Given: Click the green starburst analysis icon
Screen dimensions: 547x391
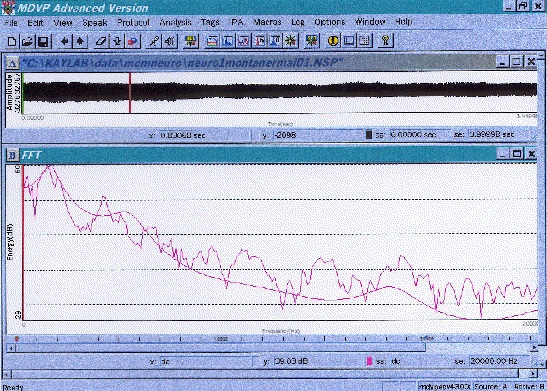Looking at the screenshot, I should pos(290,41).
